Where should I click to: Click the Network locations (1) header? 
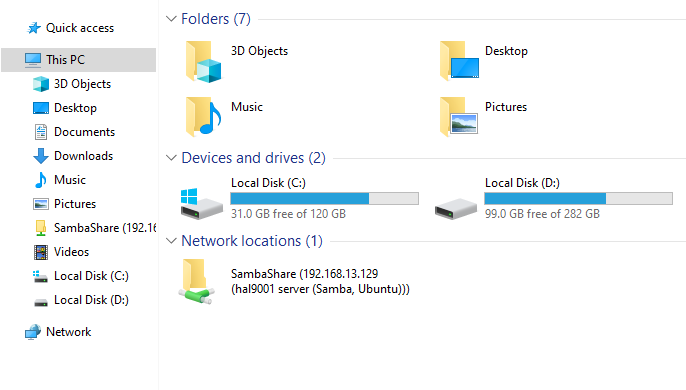252,241
